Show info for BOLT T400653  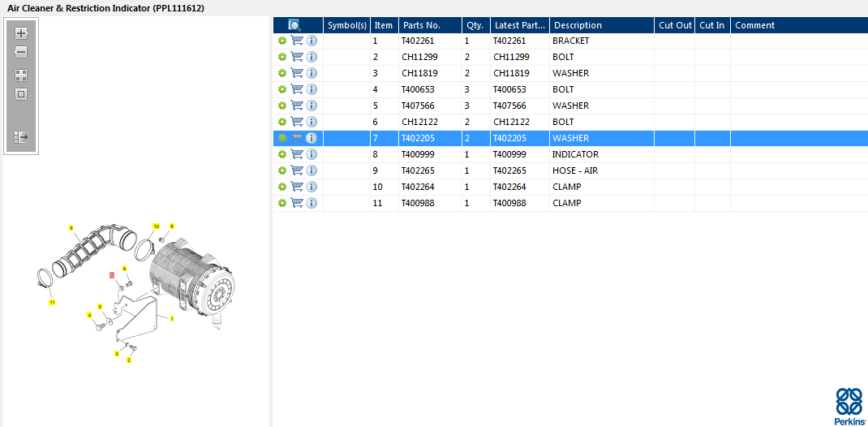312,89
